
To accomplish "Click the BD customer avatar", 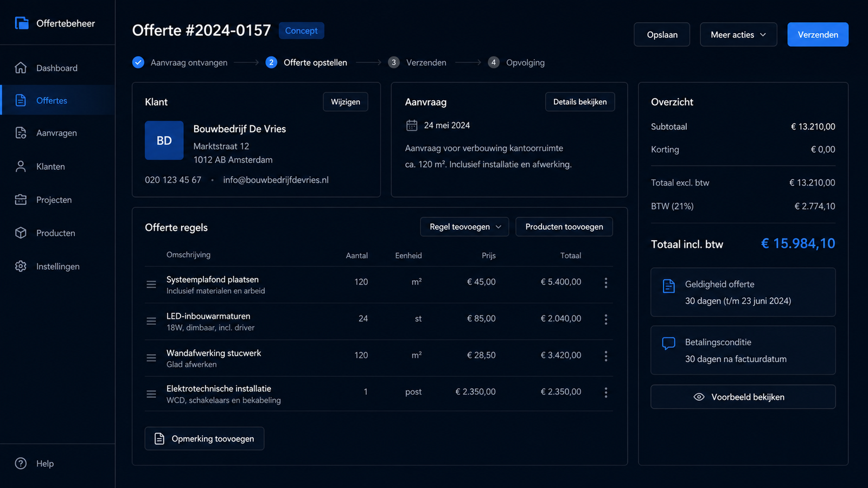I will (164, 140).
